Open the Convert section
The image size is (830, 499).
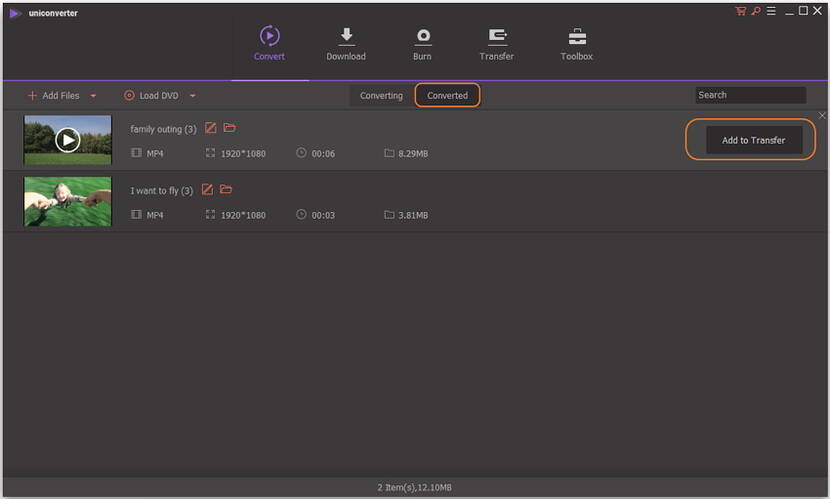pyautogui.click(x=269, y=43)
